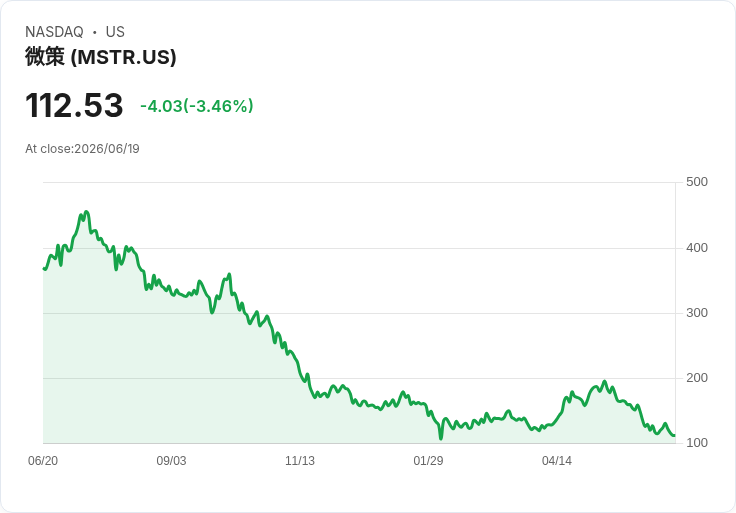Click the 400 y-axis value label
This screenshot has height=513, width=736.
click(x=697, y=247)
